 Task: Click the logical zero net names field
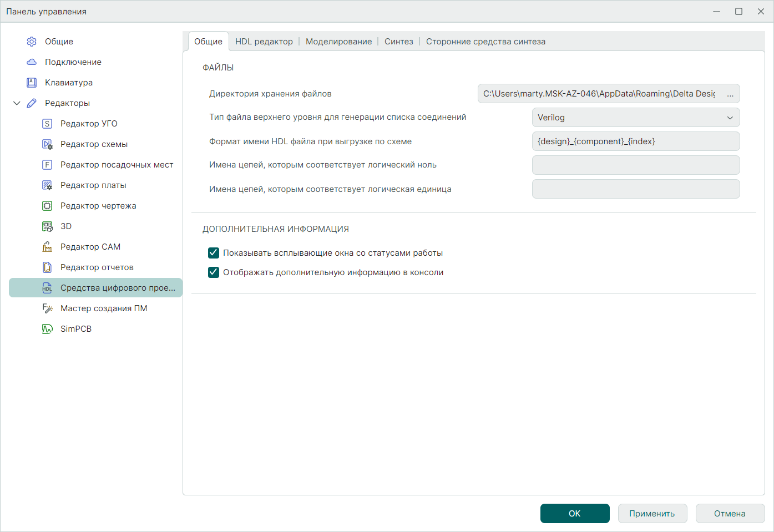[635, 165]
